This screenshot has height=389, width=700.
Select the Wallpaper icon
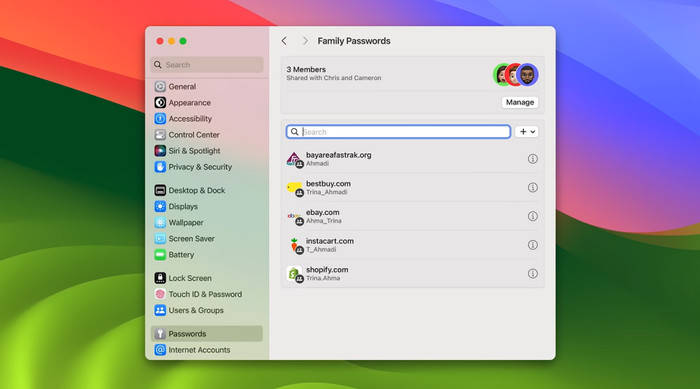pyautogui.click(x=160, y=222)
